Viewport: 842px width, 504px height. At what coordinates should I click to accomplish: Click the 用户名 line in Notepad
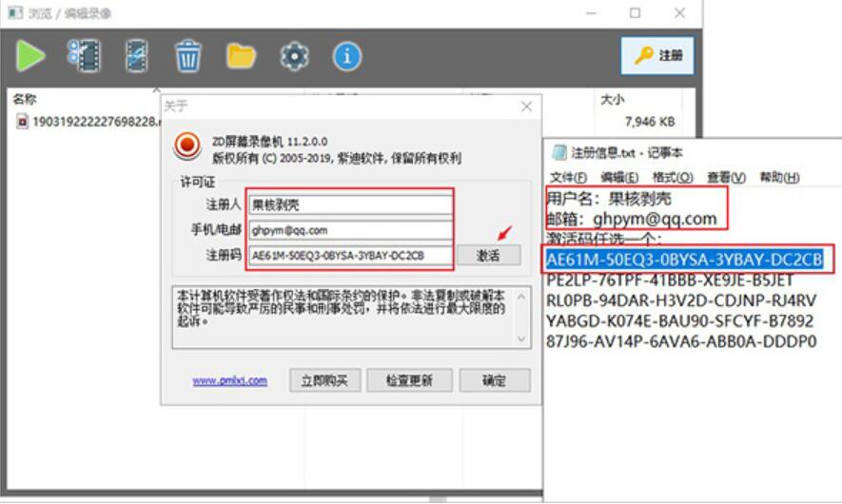[x=609, y=199]
